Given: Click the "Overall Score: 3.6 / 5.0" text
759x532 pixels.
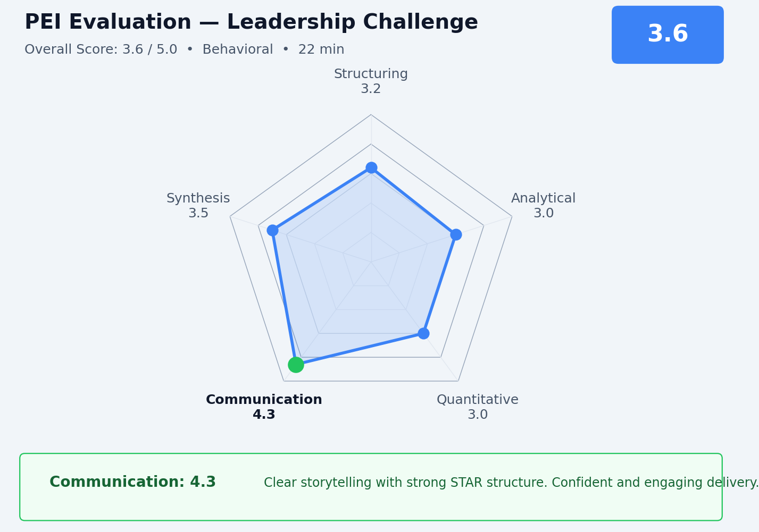Looking at the screenshot, I should [x=101, y=50].
